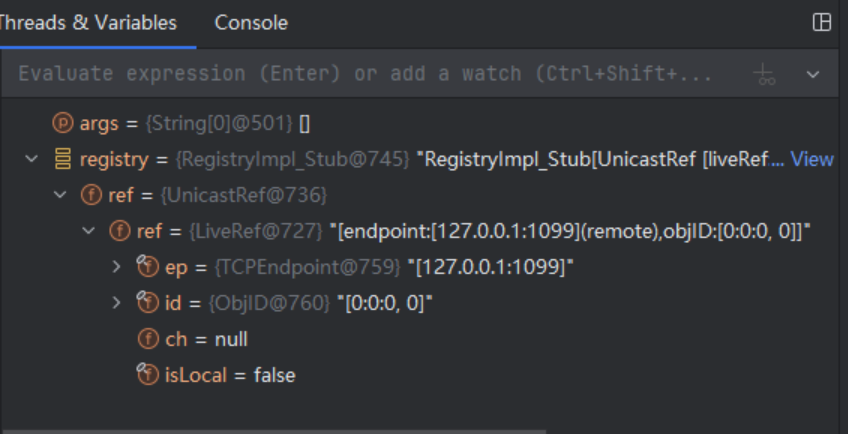Open the evaluate expression history dropdown
848x434 pixels.
point(813,74)
